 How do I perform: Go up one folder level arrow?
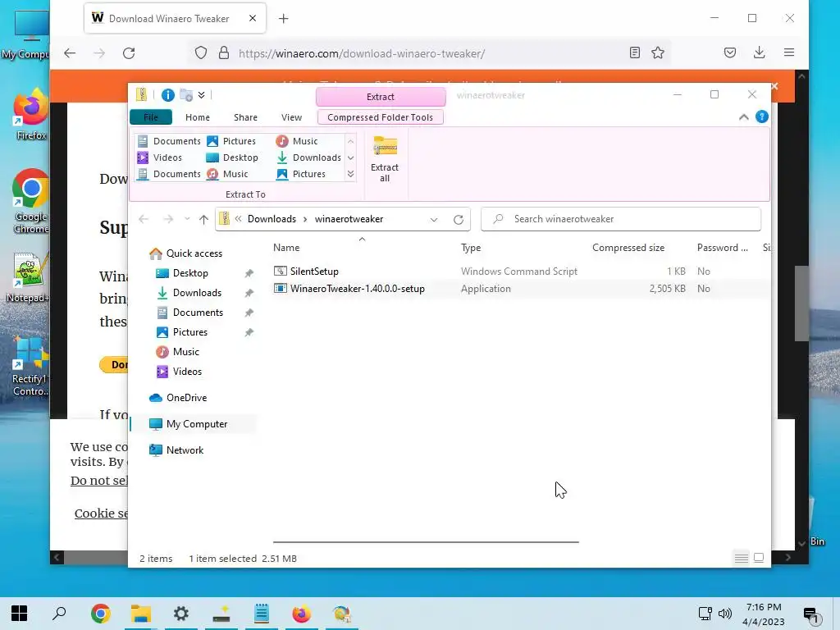point(203,219)
